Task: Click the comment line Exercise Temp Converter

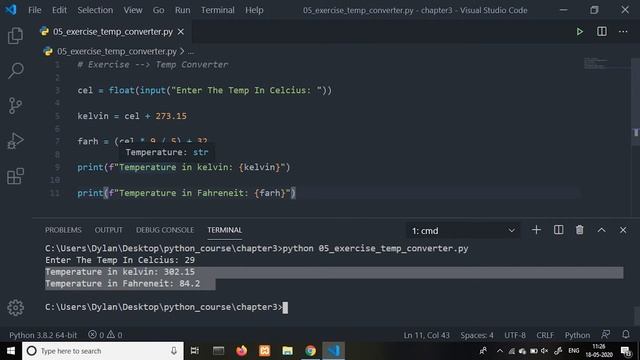Action: 153,64
